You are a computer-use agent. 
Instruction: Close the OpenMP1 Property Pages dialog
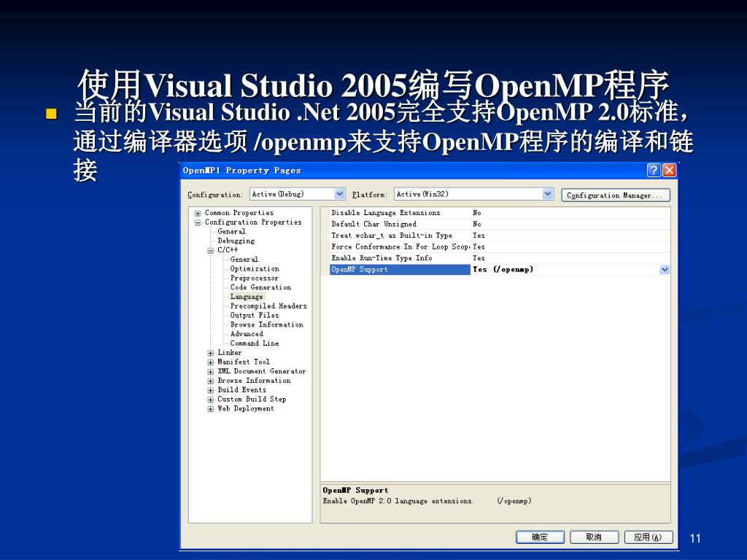669,171
